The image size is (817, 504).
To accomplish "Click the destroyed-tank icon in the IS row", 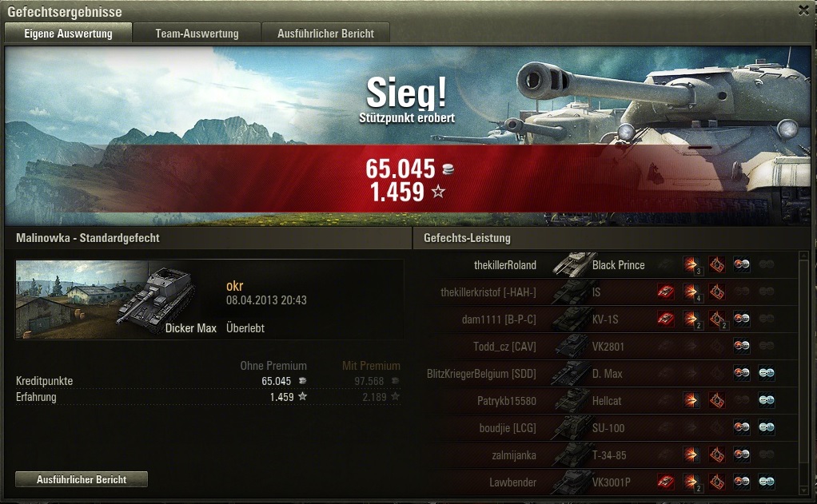I will click(665, 292).
